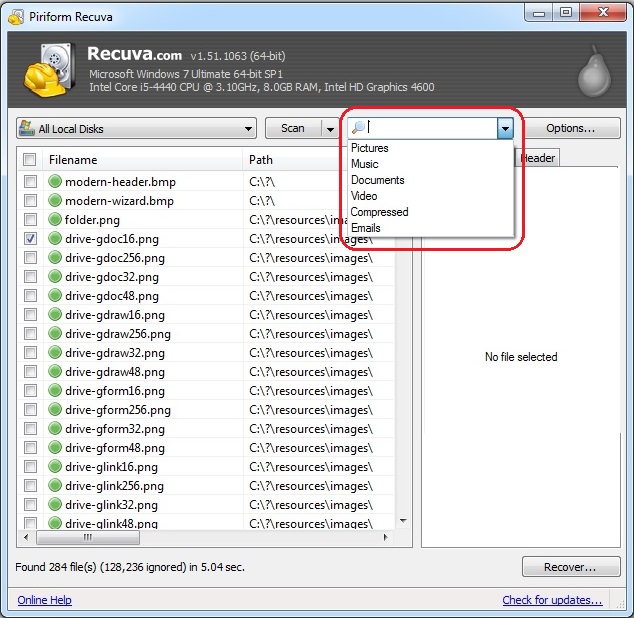Choose Compressed from the filter list
This screenshot has height=618, width=634.
click(431, 212)
